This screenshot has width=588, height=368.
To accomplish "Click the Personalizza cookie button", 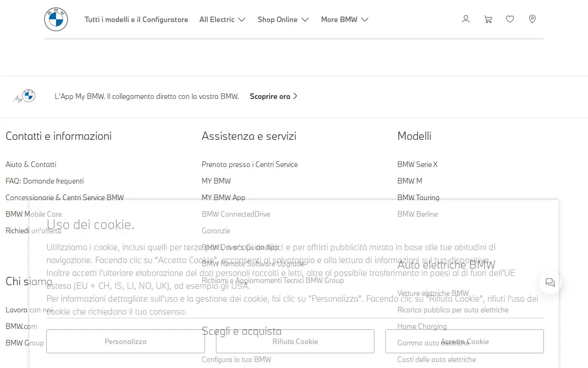I will point(125,341).
